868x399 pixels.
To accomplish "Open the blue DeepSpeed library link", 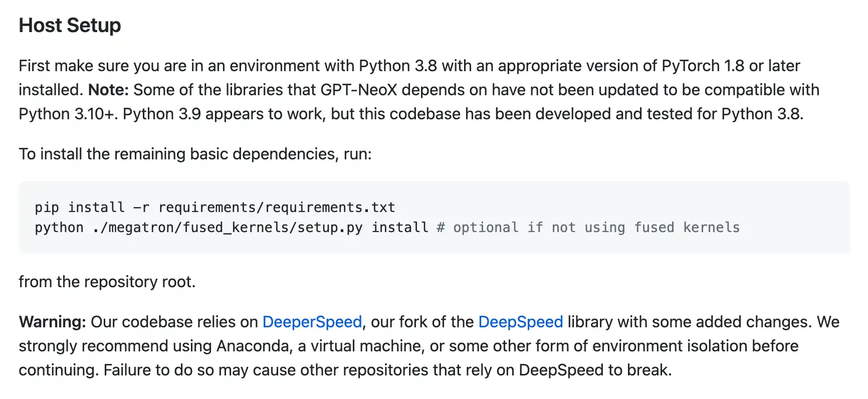I will (521, 322).
